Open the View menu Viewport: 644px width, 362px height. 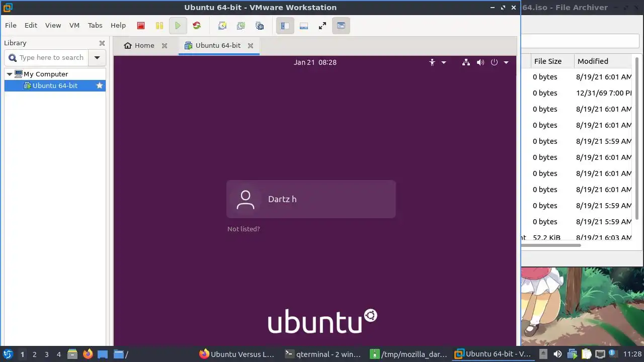pos(53,25)
